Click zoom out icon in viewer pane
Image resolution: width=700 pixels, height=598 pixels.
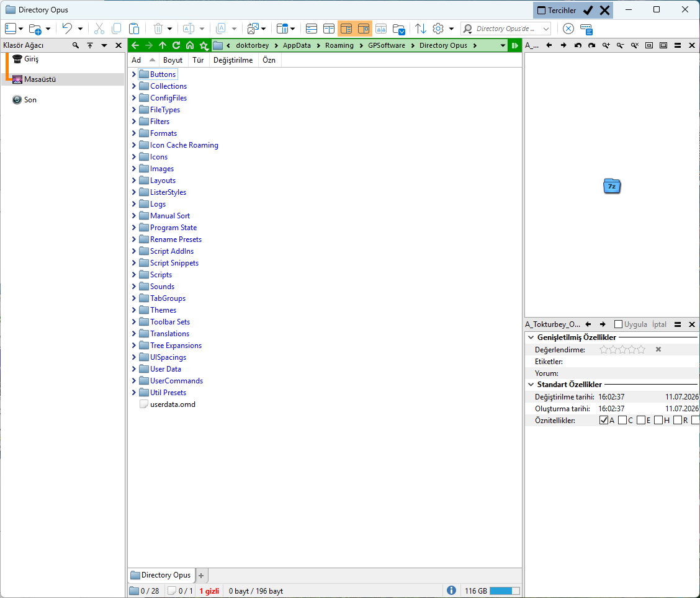click(620, 45)
